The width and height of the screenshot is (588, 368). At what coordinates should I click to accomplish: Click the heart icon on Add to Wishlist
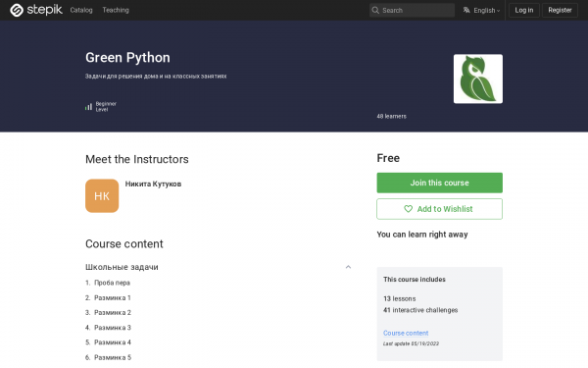click(408, 209)
